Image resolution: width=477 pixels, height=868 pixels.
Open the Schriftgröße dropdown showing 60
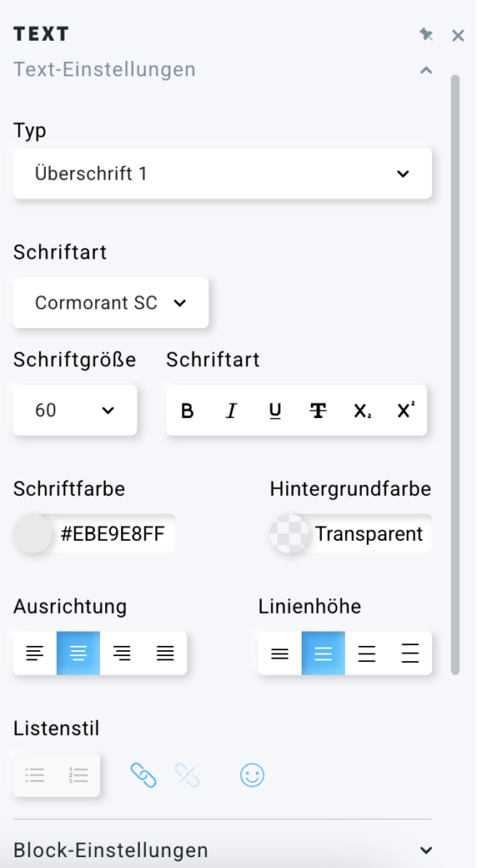pyautogui.click(x=75, y=410)
